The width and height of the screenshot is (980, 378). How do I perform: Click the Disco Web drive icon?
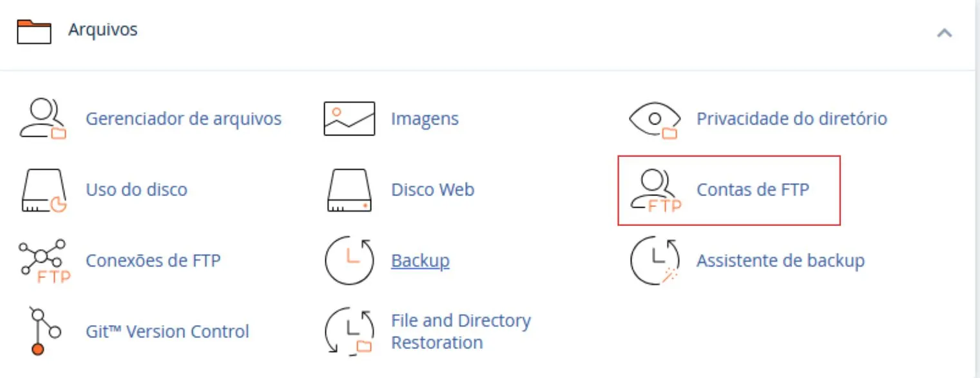(x=349, y=190)
